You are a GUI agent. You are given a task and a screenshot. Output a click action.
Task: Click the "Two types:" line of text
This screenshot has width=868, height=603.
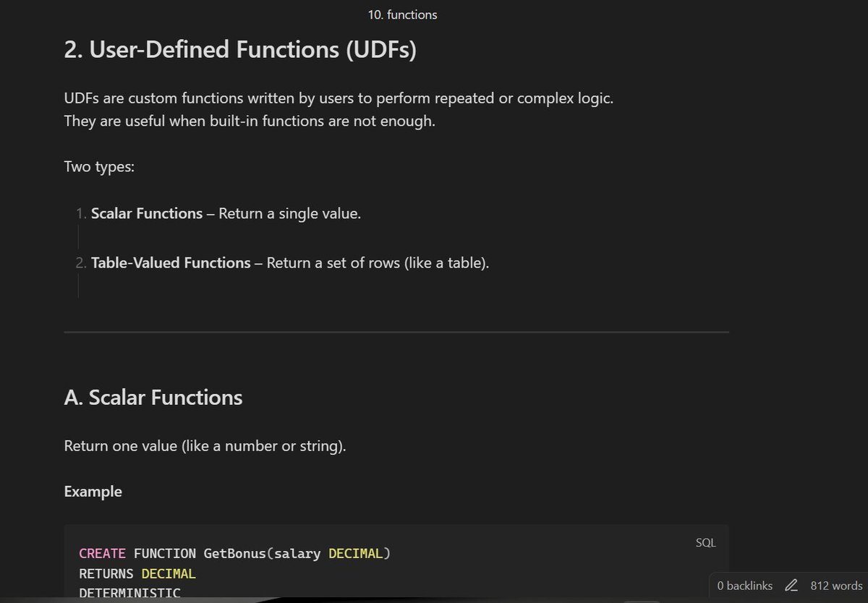[x=99, y=166]
